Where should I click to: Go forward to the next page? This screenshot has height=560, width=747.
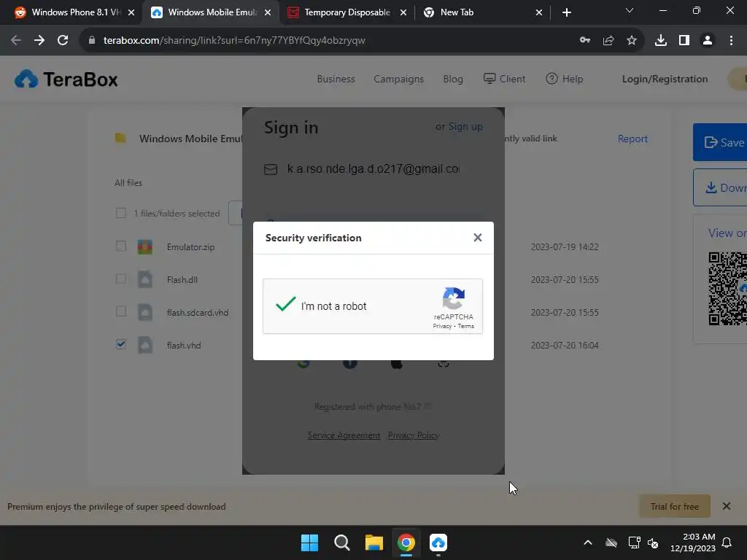[39, 41]
